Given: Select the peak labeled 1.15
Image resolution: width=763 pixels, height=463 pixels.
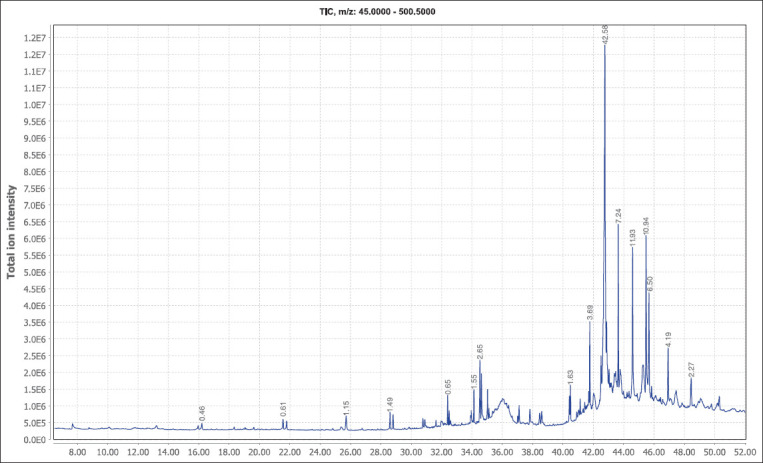Looking at the screenshot, I should (346, 408).
